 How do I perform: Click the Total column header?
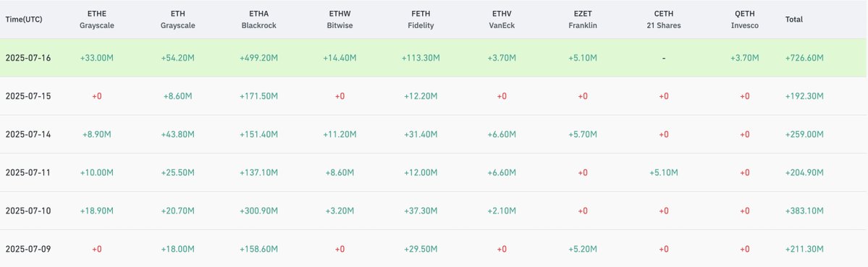(794, 20)
